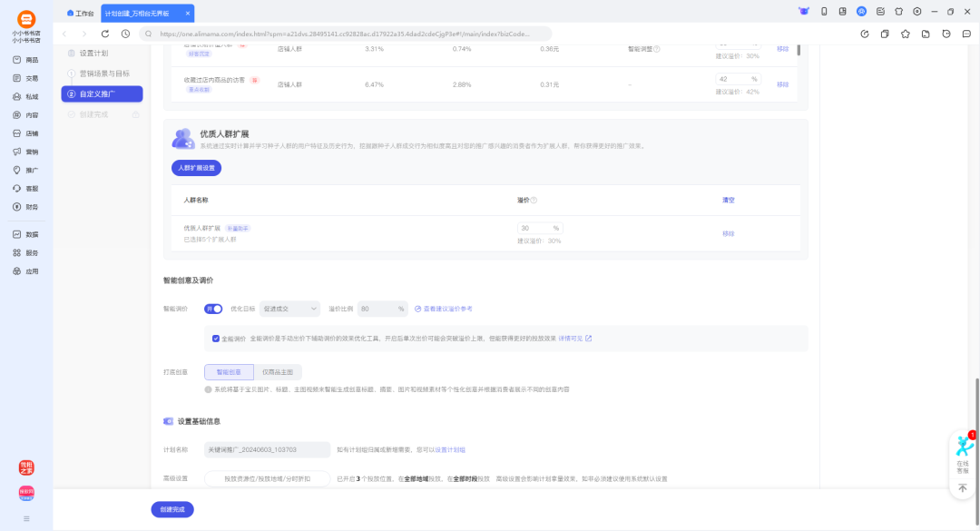This screenshot has width=980, height=531.
Task: Expand the 优化目标 促进成交 dropdown
Action: (289, 309)
